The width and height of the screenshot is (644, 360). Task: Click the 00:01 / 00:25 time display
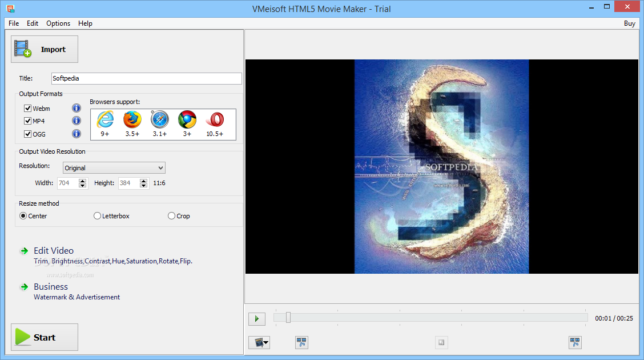pyautogui.click(x=614, y=318)
